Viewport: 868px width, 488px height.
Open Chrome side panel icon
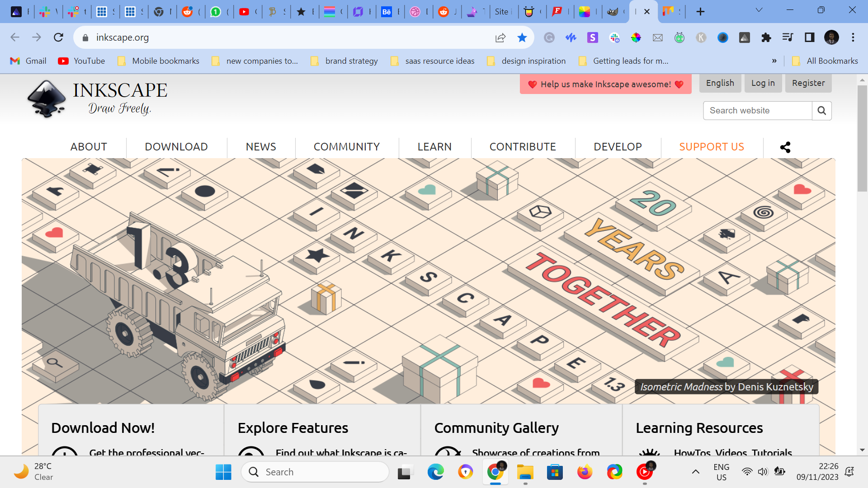click(x=809, y=38)
